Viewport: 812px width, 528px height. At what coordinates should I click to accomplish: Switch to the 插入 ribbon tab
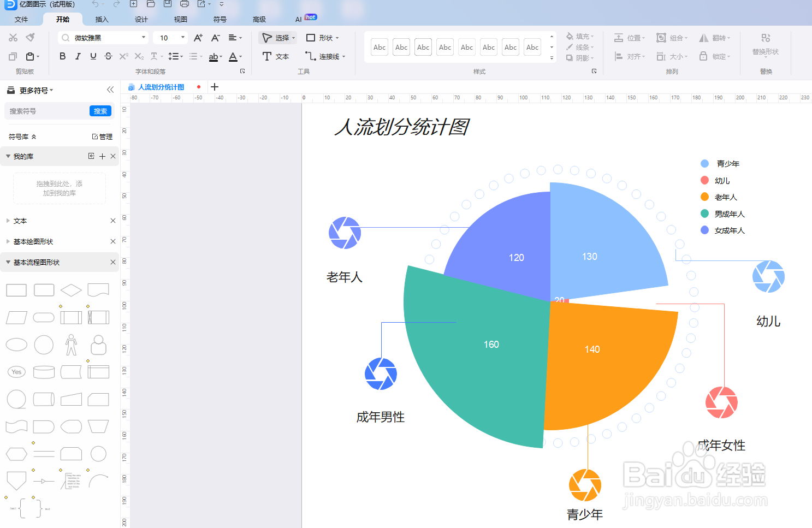click(102, 19)
